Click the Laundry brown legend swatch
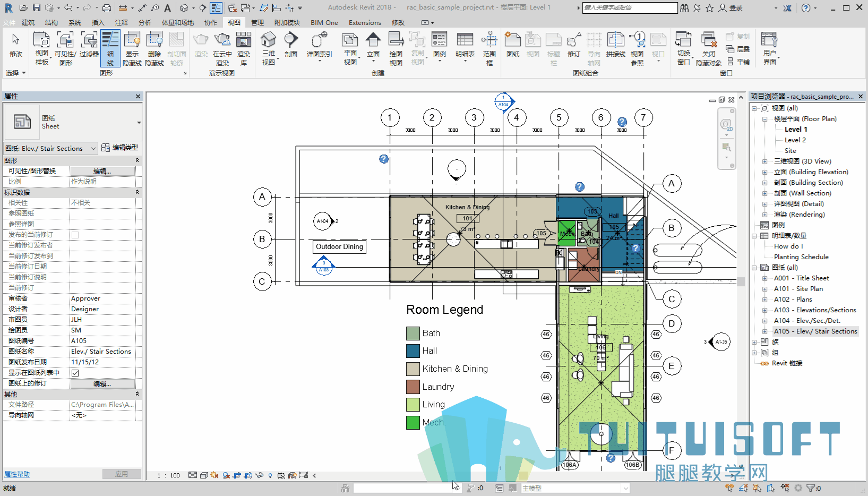This screenshot has width=868, height=496. 413,387
